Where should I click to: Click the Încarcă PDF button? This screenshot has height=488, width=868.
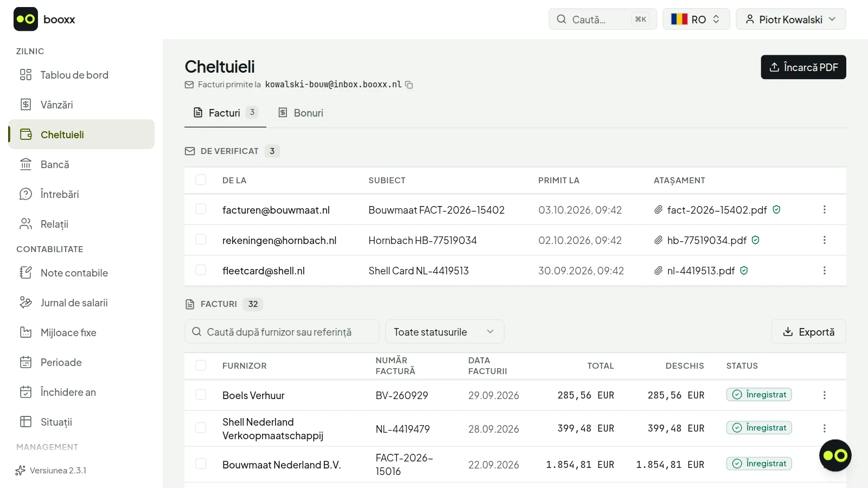coord(803,67)
